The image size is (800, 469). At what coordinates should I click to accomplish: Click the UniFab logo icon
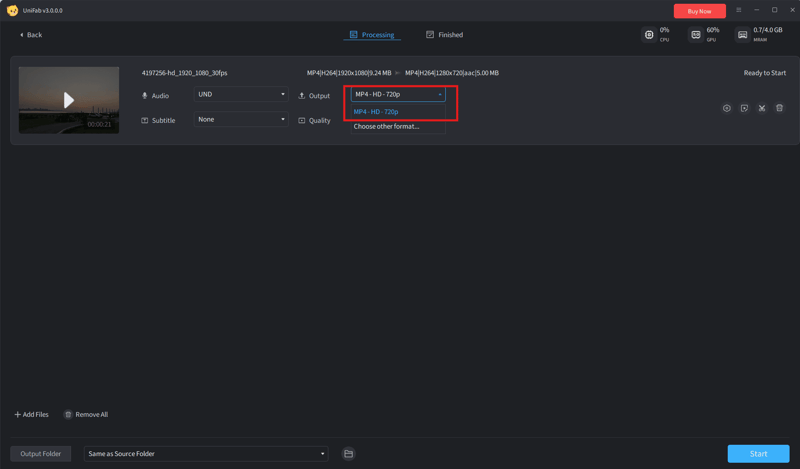tap(12, 10)
